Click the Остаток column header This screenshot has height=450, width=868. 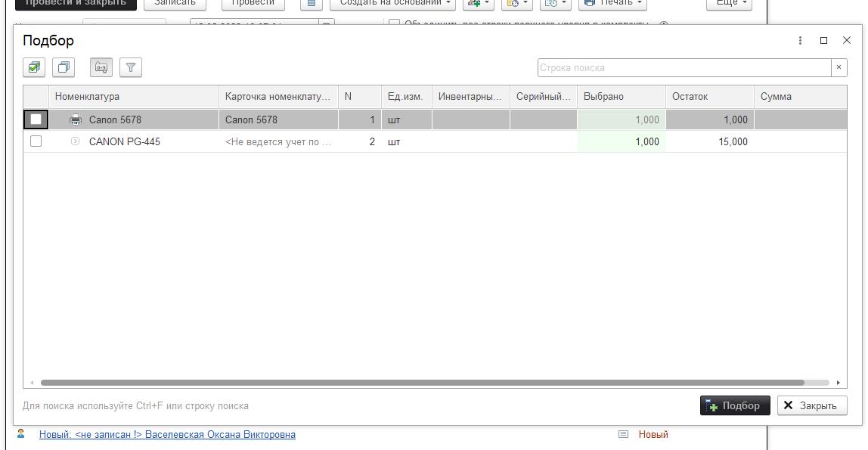[x=708, y=97]
